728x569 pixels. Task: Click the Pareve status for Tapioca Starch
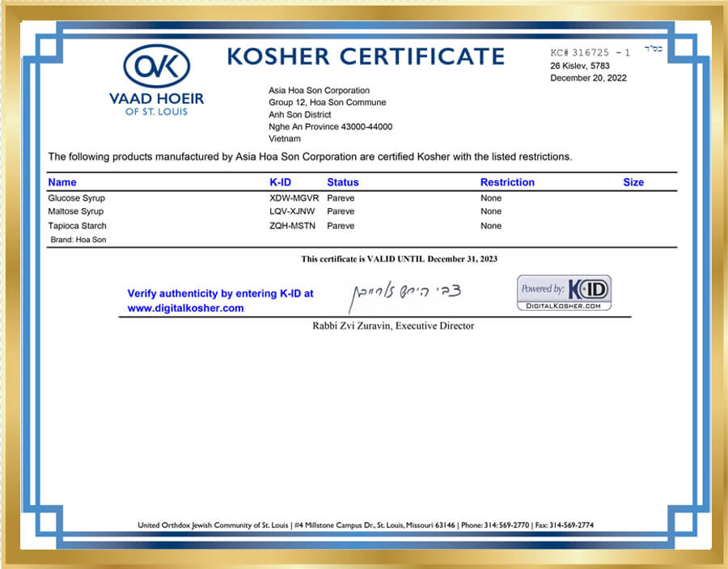[341, 226]
